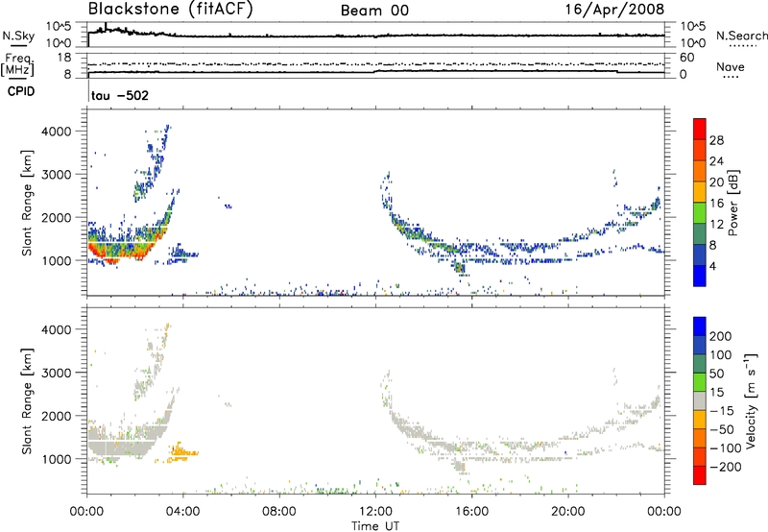Click the 'N.Sky' legend label
Screen dimensions: 768x532
pyautogui.click(x=18, y=36)
